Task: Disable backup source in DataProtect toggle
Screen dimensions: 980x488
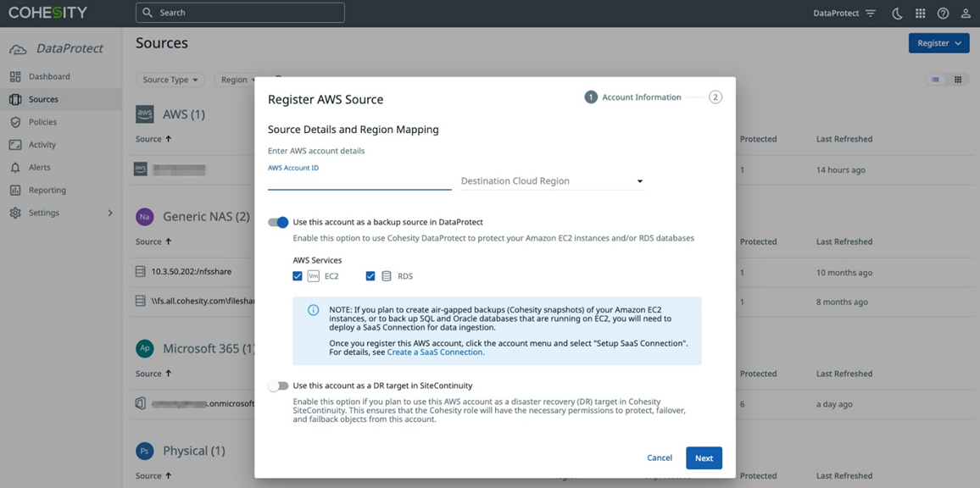Action: 278,222
